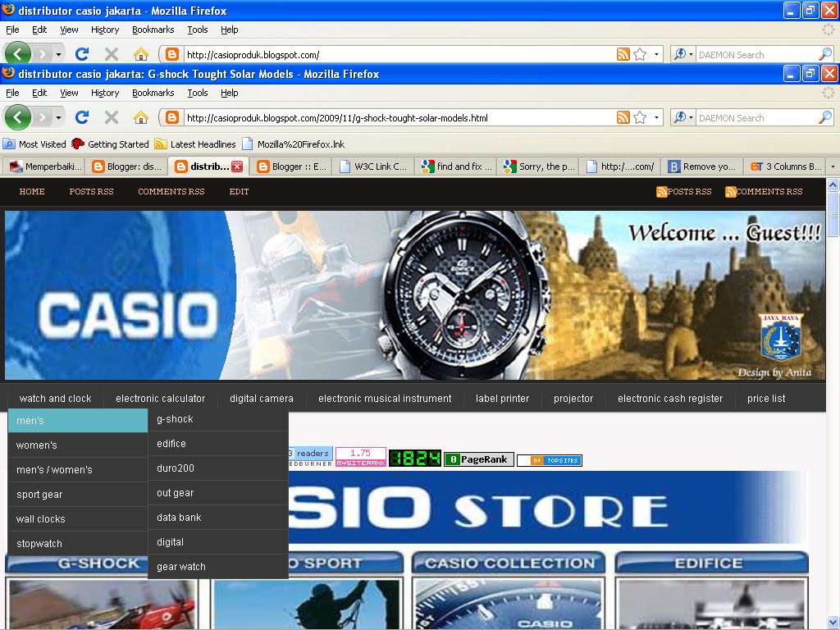Choose 'edifice' from men's submenu

[218, 444]
